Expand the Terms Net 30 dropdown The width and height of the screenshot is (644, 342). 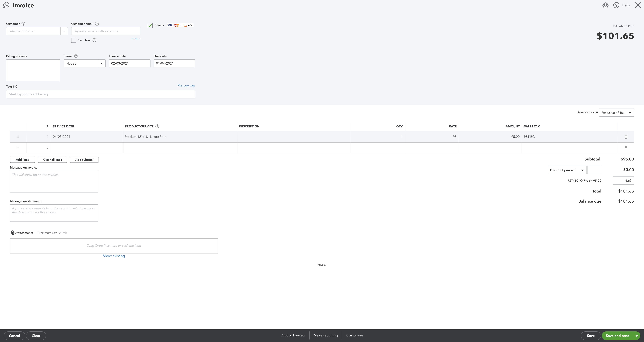coord(102,64)
